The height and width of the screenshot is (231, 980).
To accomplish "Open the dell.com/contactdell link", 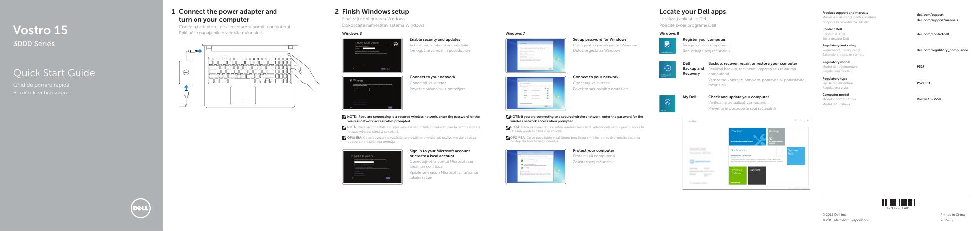I will (x=933, y=34).
